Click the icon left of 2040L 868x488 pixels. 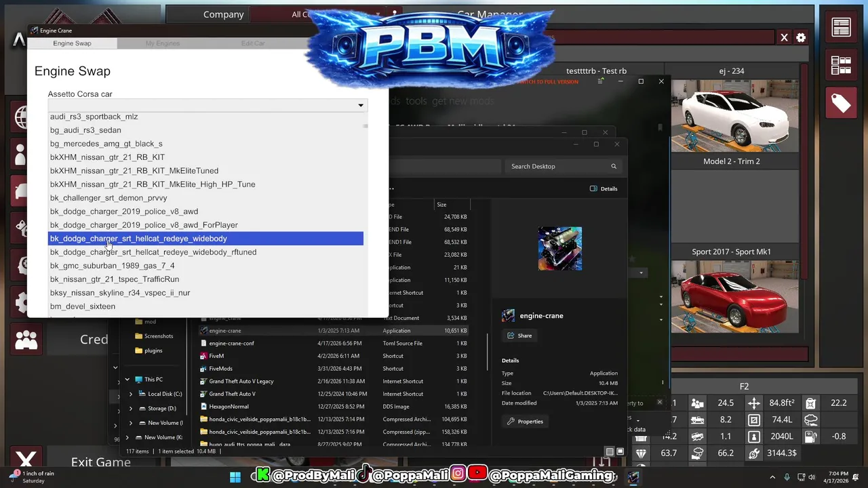click(753, 437)
